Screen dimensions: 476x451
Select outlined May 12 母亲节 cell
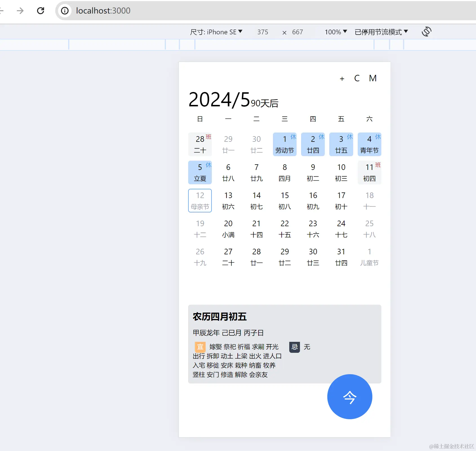click(x=200, y=201)
